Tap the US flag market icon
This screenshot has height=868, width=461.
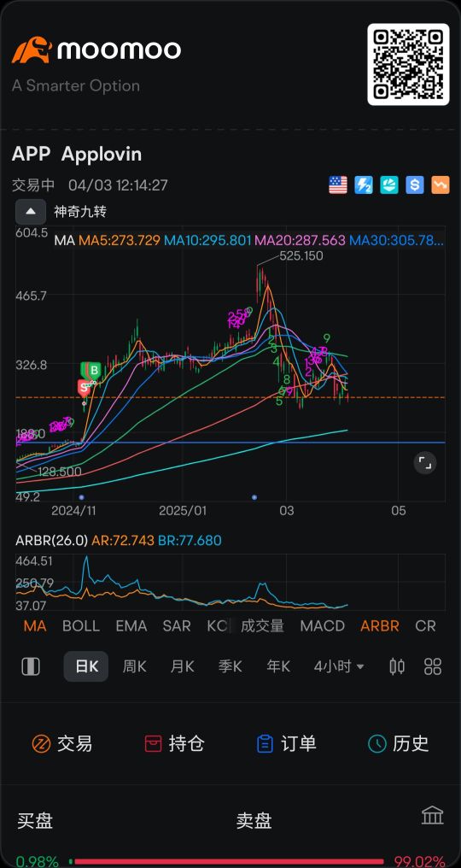point(338,185)
